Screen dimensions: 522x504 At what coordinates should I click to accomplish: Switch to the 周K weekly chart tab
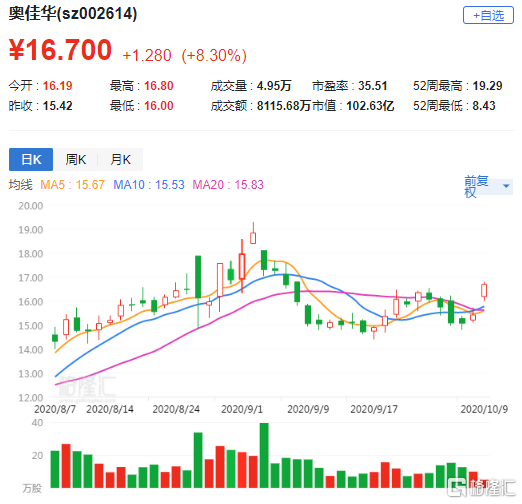(76, 159)
